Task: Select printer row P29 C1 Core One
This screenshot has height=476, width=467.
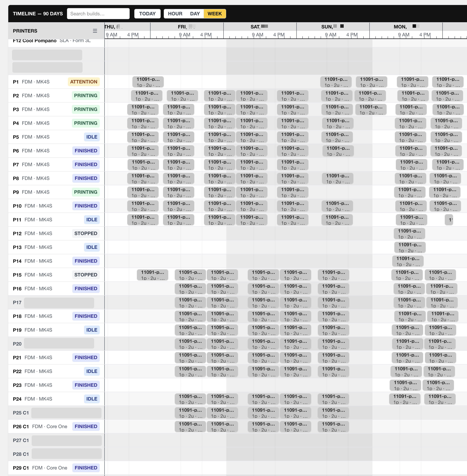Action: 56,468
